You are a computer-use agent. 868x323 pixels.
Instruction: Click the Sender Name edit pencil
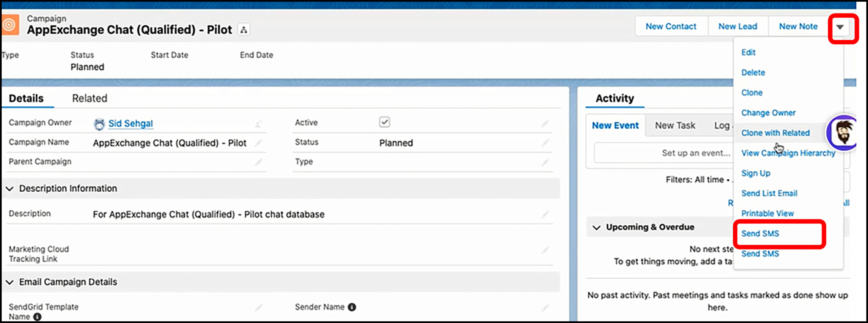click(545, 307)
